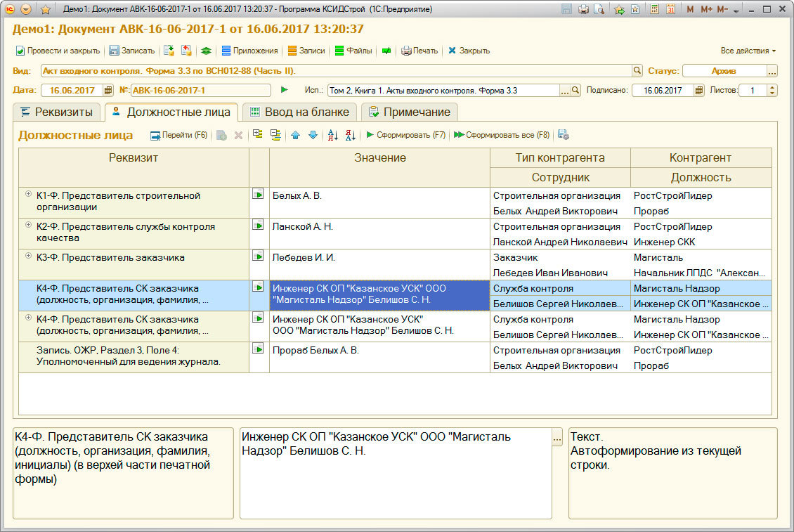Open the Все действия dropdown menu
Image resolution: width=794 pixels, height=532 pixels.
coord(748,51)
